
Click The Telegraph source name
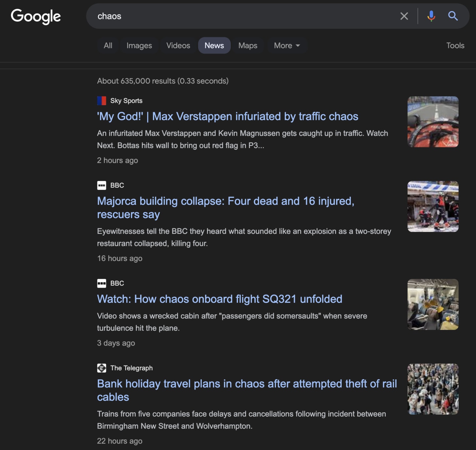point(131,368)
